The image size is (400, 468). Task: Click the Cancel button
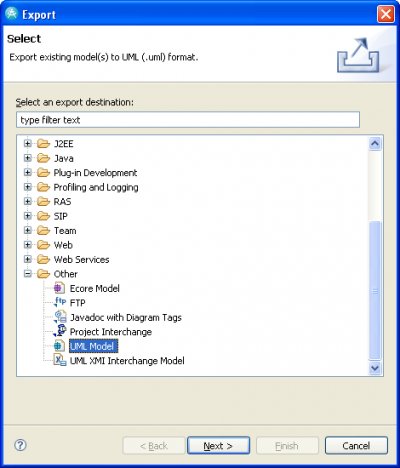coord(356,446)
